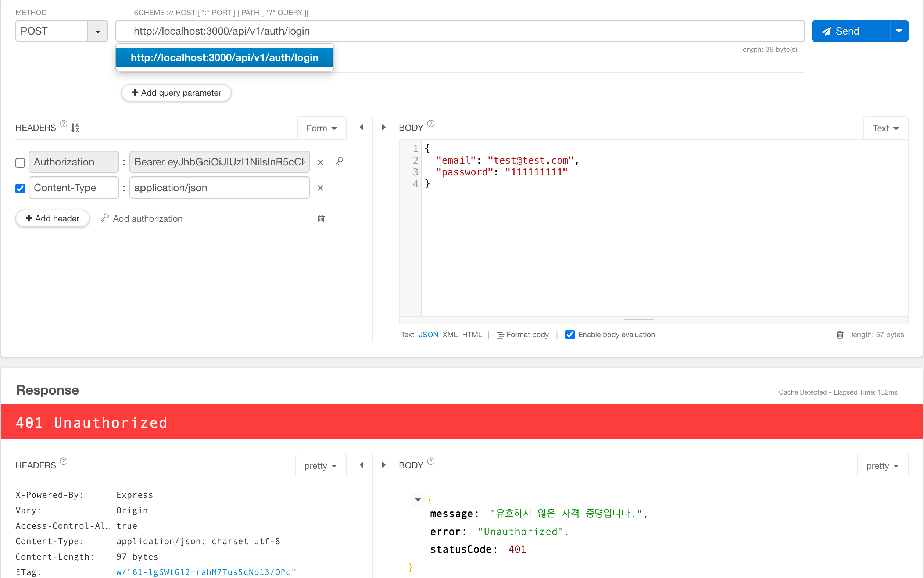
Task: Collapse the response JSON root object
Action: point(418,500)
